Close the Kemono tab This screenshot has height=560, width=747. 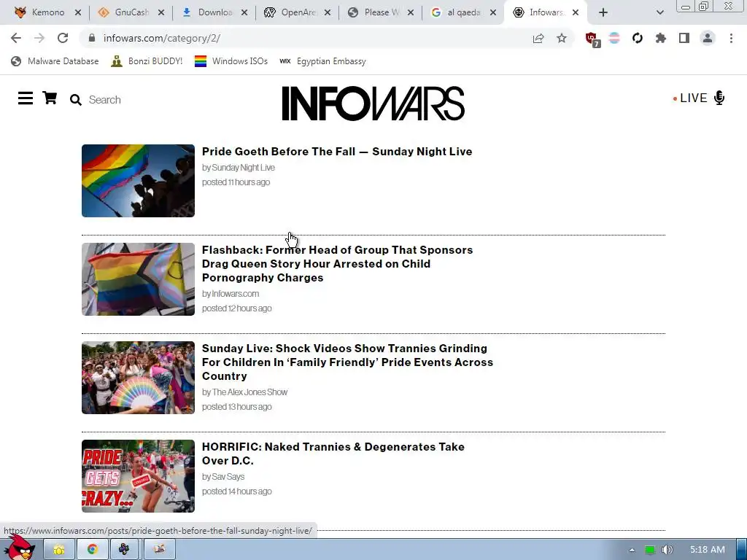tap(78, 12)
